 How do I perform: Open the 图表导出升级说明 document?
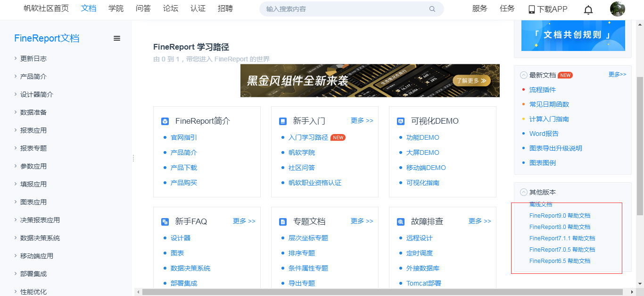point(556,148)
